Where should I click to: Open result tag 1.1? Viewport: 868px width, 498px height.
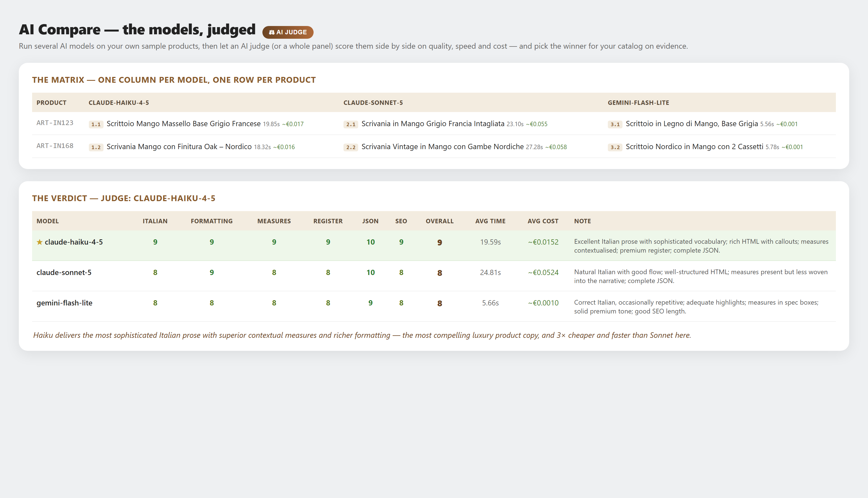coord(96,124)
